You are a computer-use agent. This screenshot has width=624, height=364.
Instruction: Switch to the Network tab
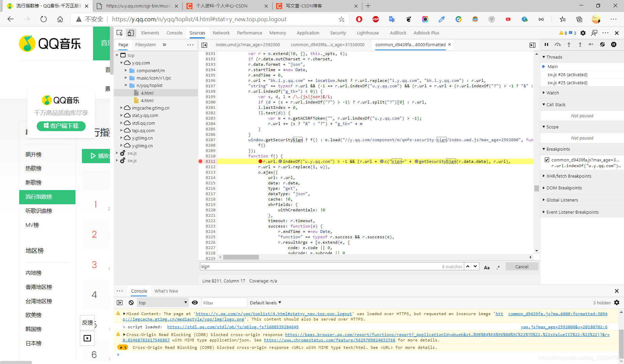click(x=221, y=33)
